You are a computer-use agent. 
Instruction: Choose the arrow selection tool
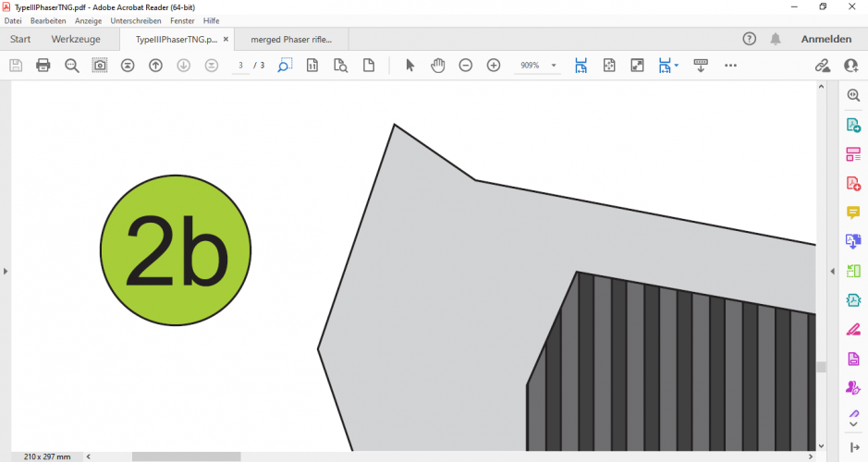[410, 66]
